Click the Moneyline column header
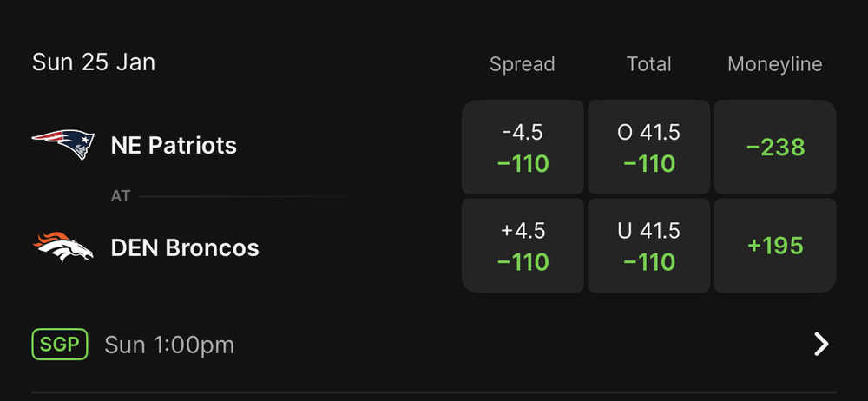Screen dimensions: 868x401 [x=774, y=64]
